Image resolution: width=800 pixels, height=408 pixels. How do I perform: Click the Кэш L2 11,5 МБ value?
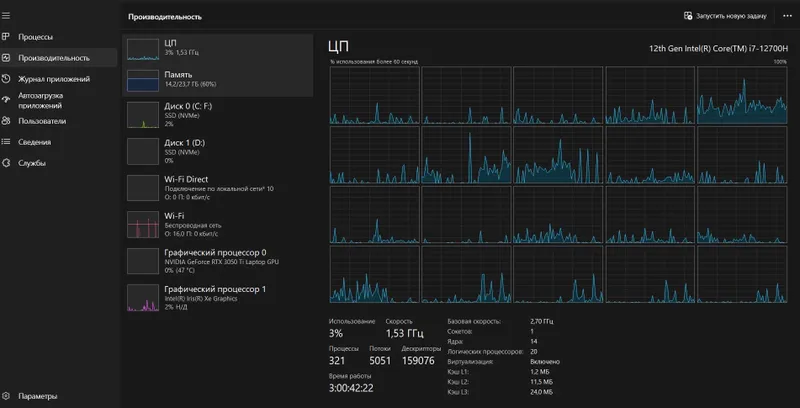tap(541, 382)
